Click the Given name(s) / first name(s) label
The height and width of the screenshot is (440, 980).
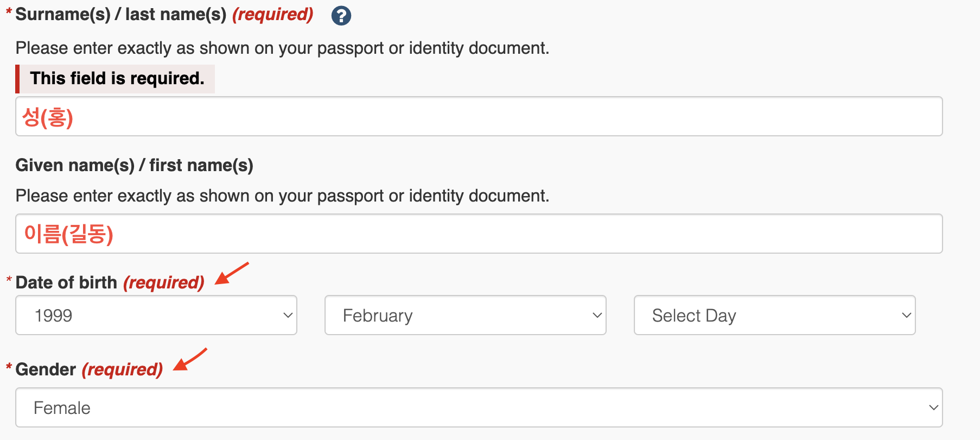click(135, 165)
